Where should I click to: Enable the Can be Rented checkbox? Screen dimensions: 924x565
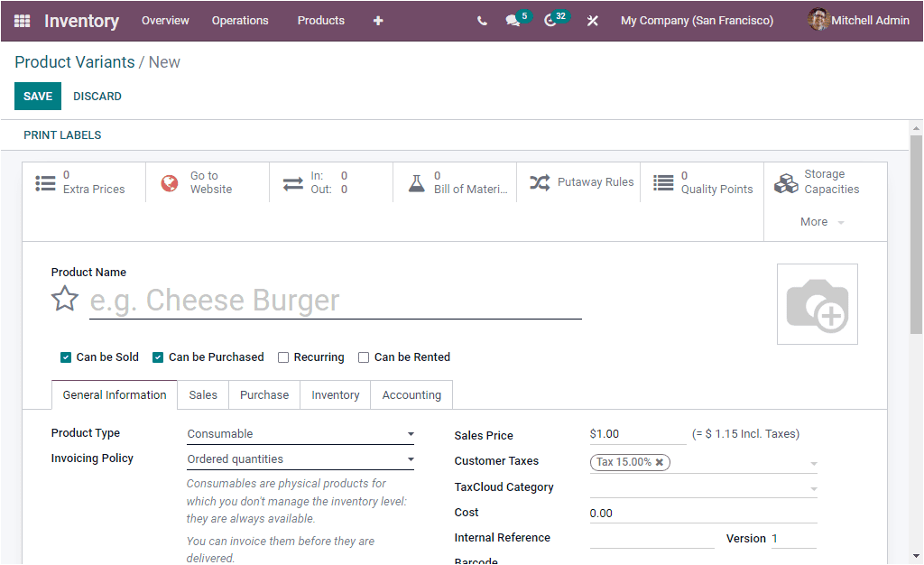(x=364, y=357)
